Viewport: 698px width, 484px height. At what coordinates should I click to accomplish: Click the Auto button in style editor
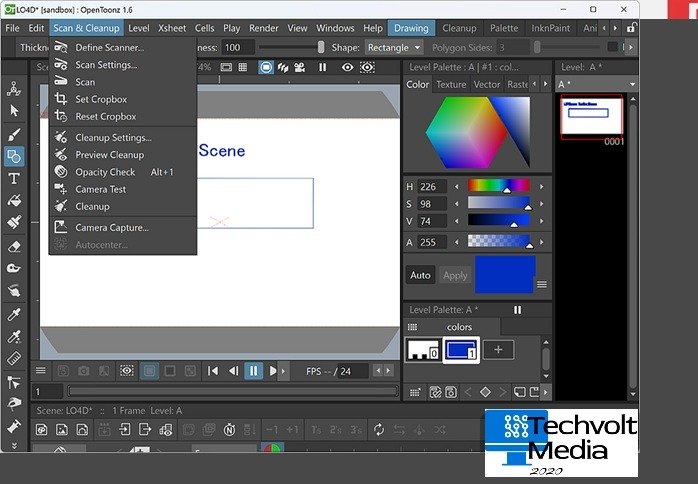pos(420,275)
